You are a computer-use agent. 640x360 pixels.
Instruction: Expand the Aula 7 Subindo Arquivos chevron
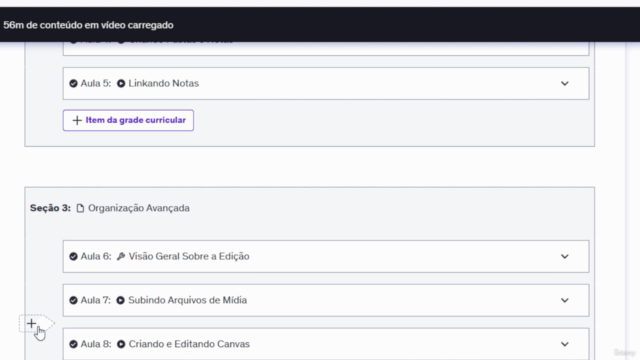pos(564,300)
